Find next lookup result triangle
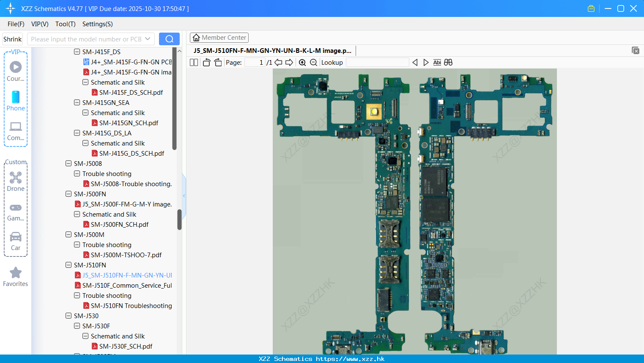 tap(426, 63)
